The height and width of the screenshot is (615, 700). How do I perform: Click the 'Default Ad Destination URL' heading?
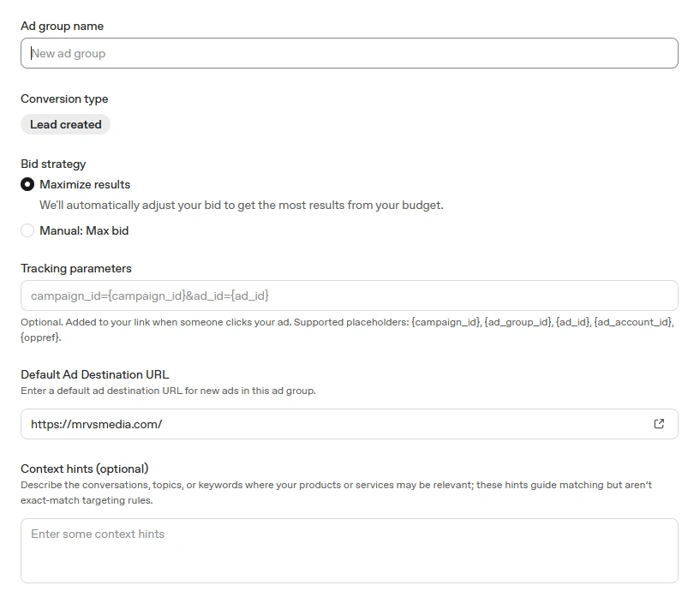94,374
